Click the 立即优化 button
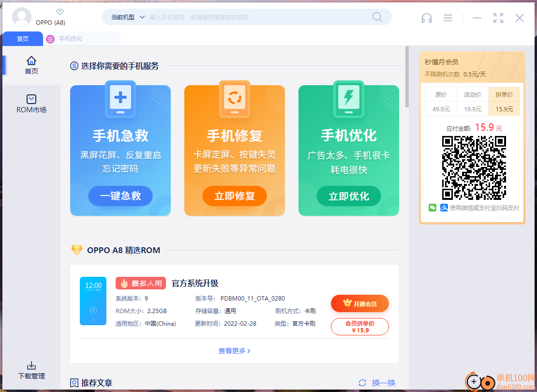This screenshot has width=537, height=392. pyautogui.click(x=349, y=196)
